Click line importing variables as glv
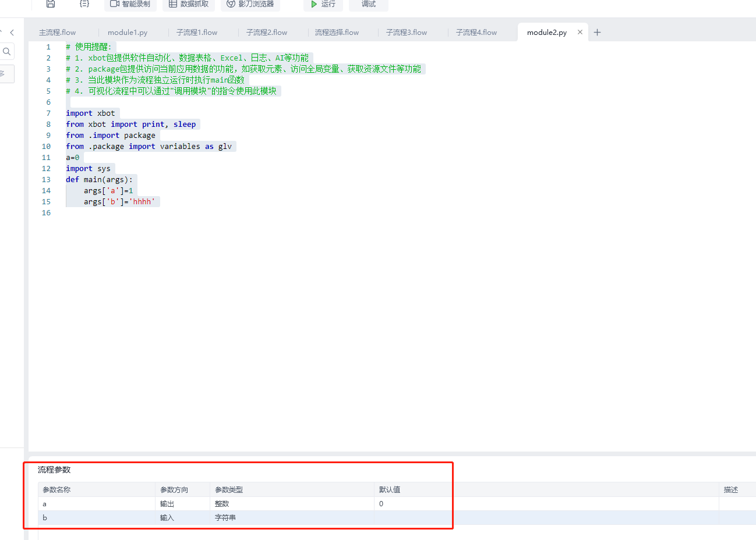756x540 pixels. (149, 147)
